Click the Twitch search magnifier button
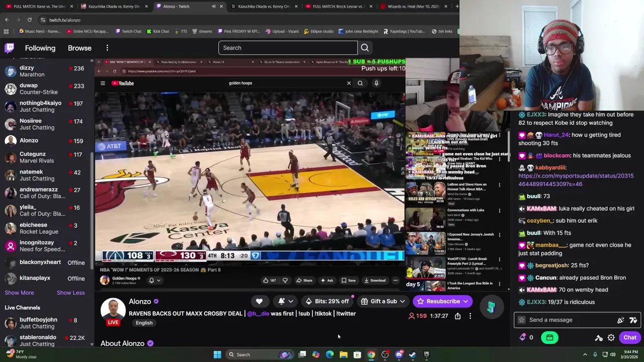644x362 pixels. 365,48
